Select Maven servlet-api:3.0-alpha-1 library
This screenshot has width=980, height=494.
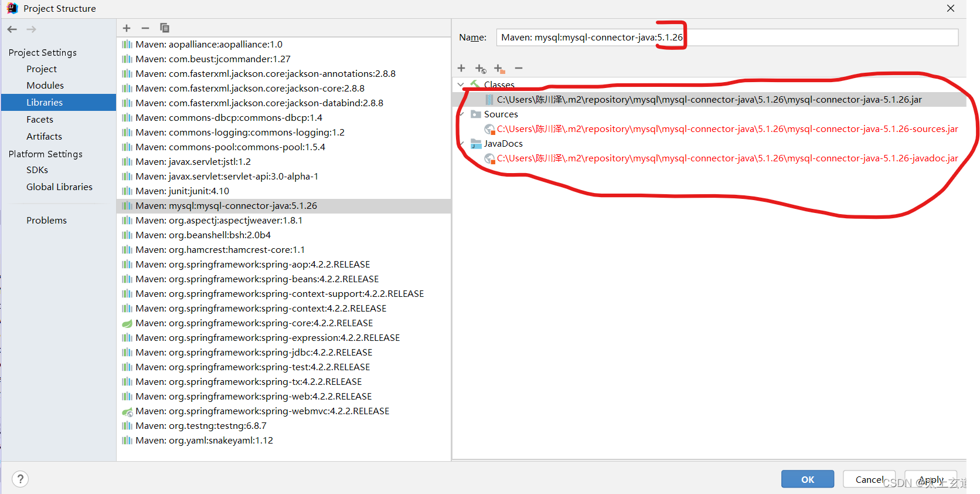coord(227,177)
